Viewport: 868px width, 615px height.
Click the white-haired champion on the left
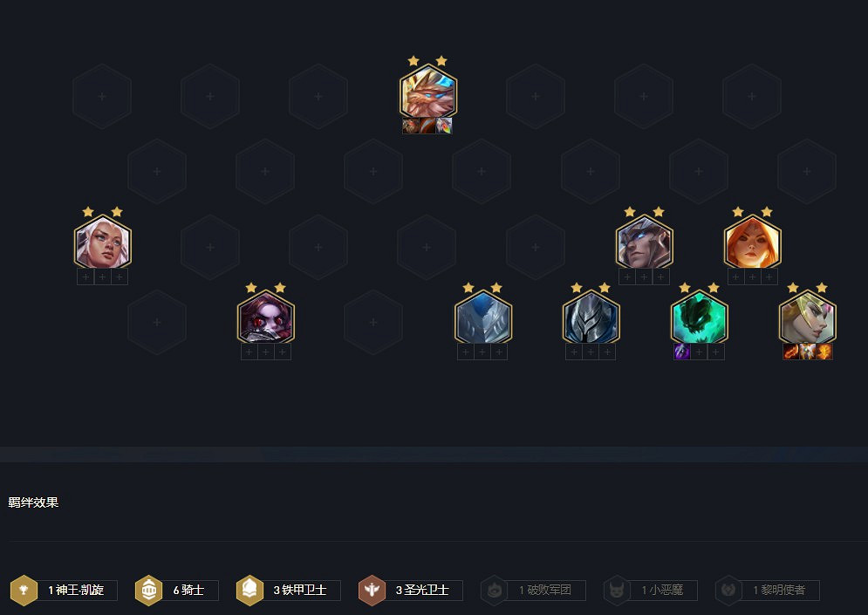tap(102, 243)
